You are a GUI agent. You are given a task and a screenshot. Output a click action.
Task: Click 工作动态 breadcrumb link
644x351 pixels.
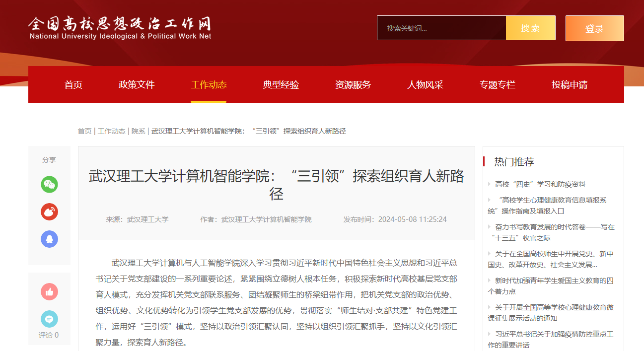112,131
